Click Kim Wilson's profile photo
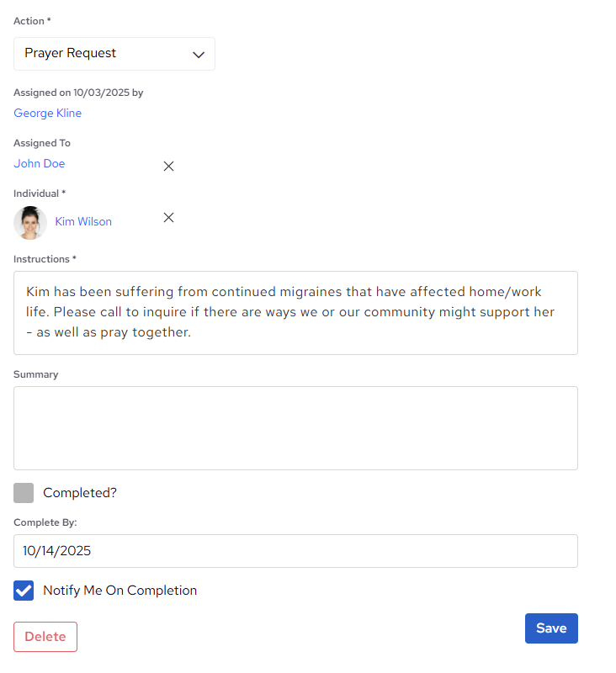This screenshot has height=673, width=616. point(30,222)
